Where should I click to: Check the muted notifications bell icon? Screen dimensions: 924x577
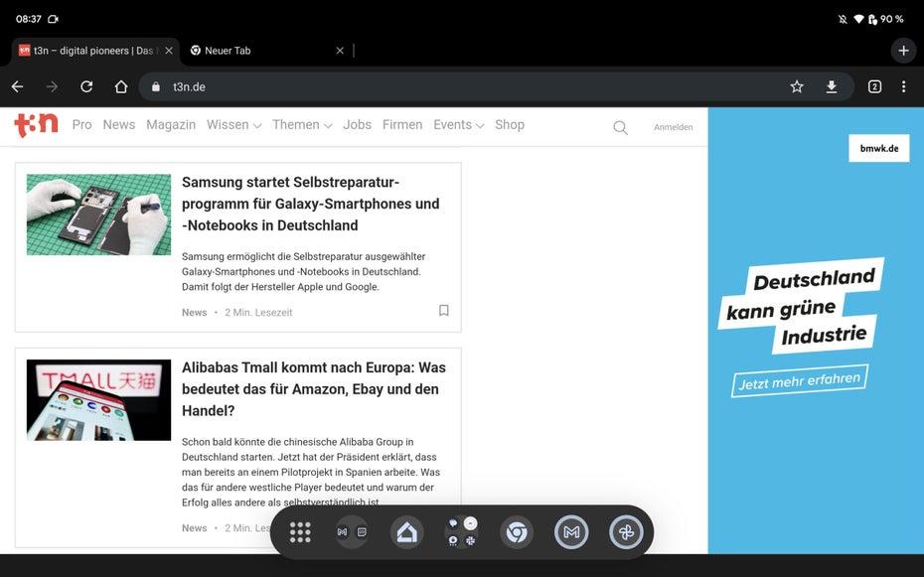[843, 19]
